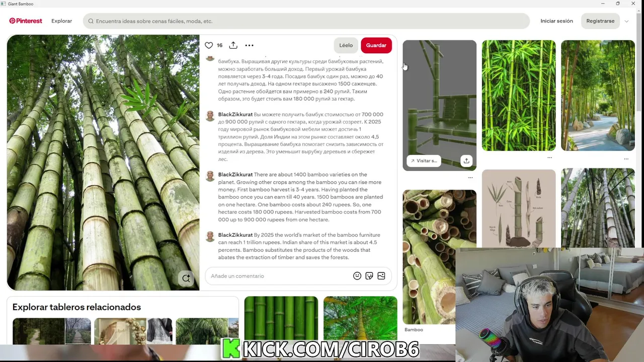Viewport: 644px width, 362px height.
Task: Click the Pinterest logo
Action: pos(26,21)
